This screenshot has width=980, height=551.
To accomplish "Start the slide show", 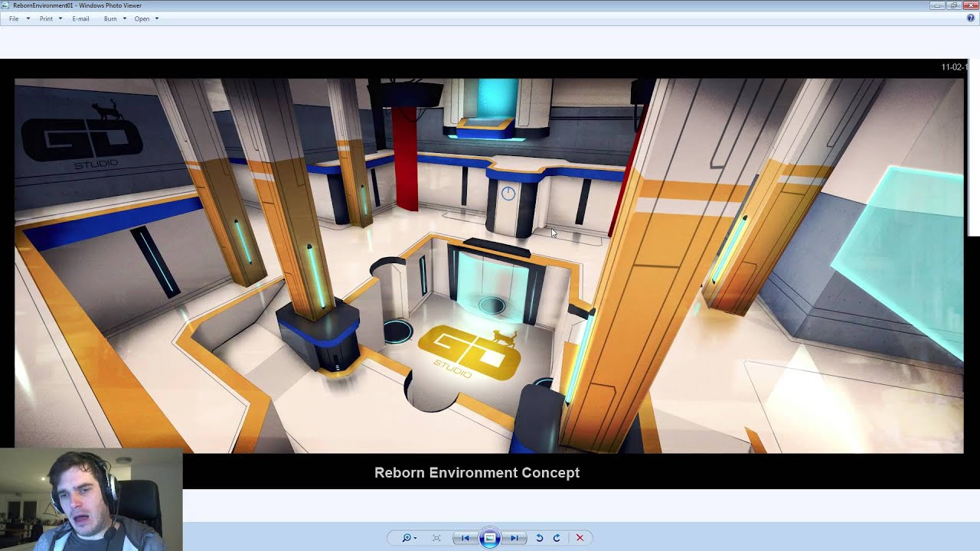I will [489, 538].
